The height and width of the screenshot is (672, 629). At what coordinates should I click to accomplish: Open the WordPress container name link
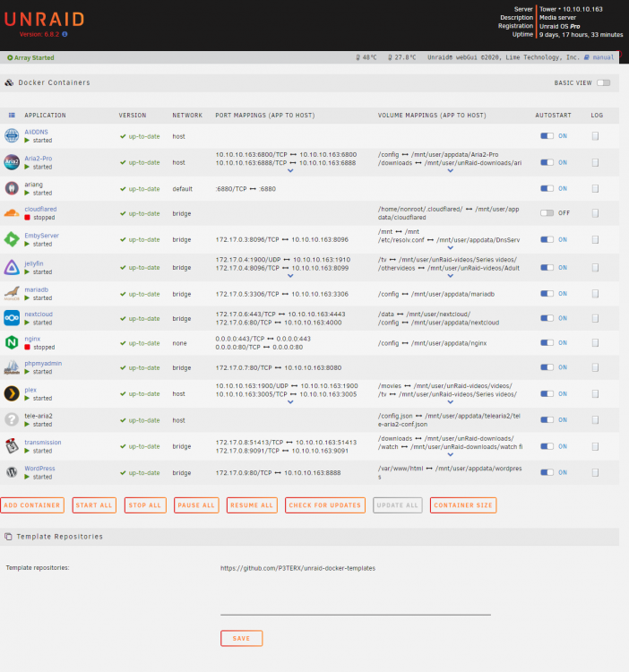point(39,469)
